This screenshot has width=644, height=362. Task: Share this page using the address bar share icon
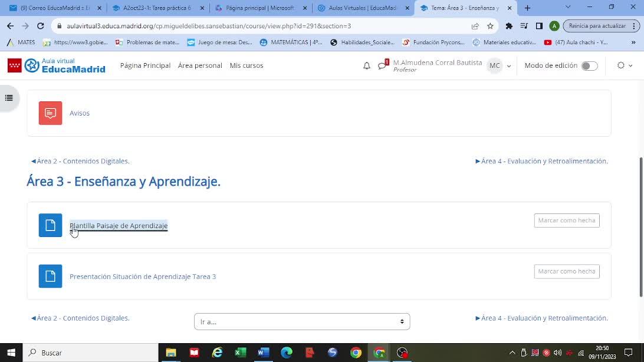coord(475,26)
